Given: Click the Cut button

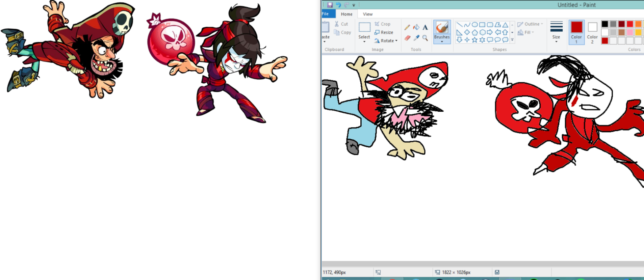Looking at the screenshot, I should [341, 24].
